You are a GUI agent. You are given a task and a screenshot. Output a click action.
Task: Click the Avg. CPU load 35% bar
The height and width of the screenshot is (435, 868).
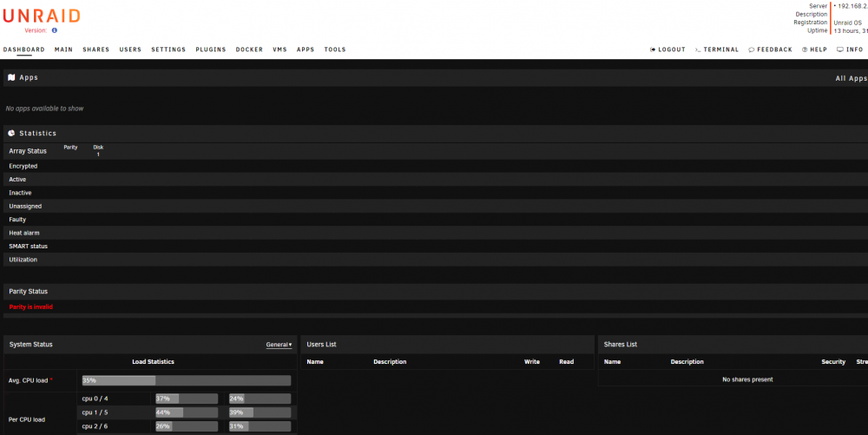click(187, 380)
